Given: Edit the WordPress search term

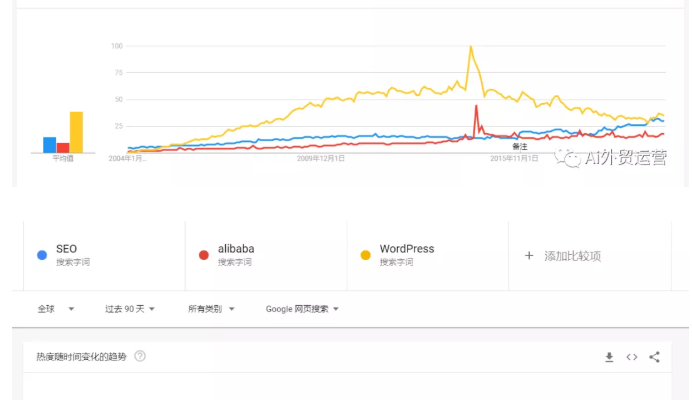Looking at the screenshot, I should pyautogui.click(x=407, y=249).
